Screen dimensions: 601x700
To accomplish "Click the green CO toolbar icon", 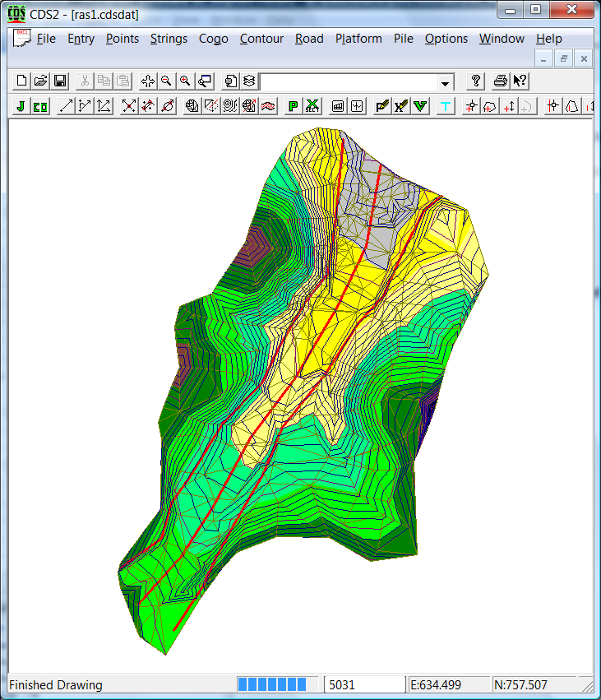I will pyautogui.click(x=40, y=106).
